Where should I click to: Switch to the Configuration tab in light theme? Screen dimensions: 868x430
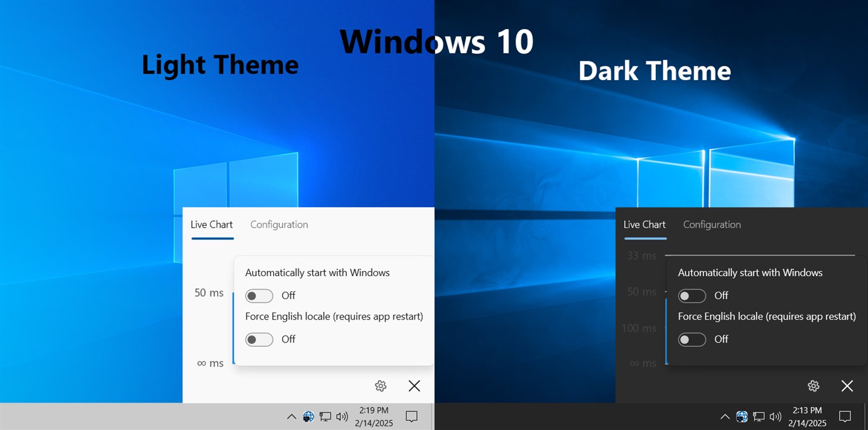point(279,224)
